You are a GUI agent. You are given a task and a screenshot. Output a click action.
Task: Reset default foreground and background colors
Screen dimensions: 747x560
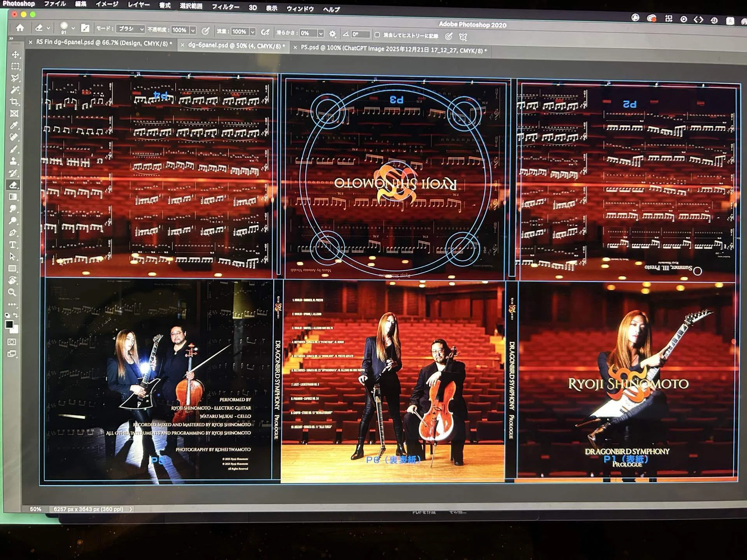[x=7, y=315]
